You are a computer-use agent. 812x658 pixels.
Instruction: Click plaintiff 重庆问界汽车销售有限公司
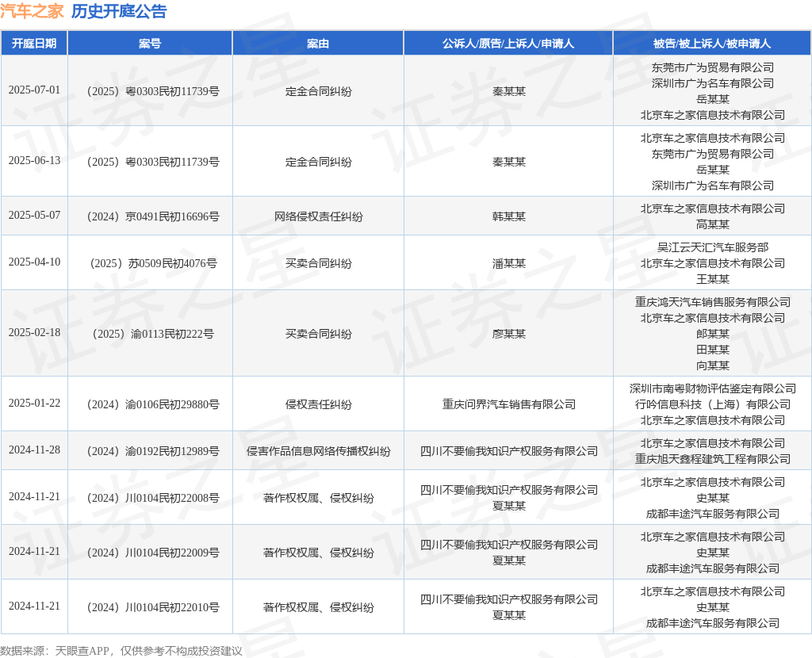pyautogui.click(x=508, y=404)
